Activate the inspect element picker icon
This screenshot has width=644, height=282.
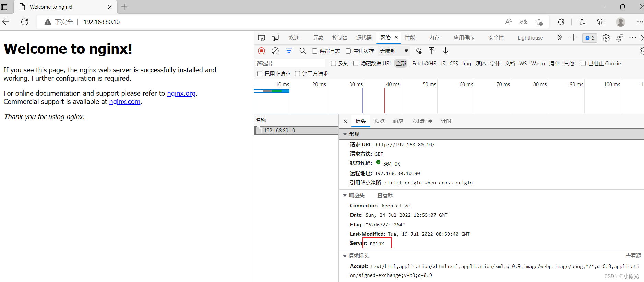[x=261, y=38]
